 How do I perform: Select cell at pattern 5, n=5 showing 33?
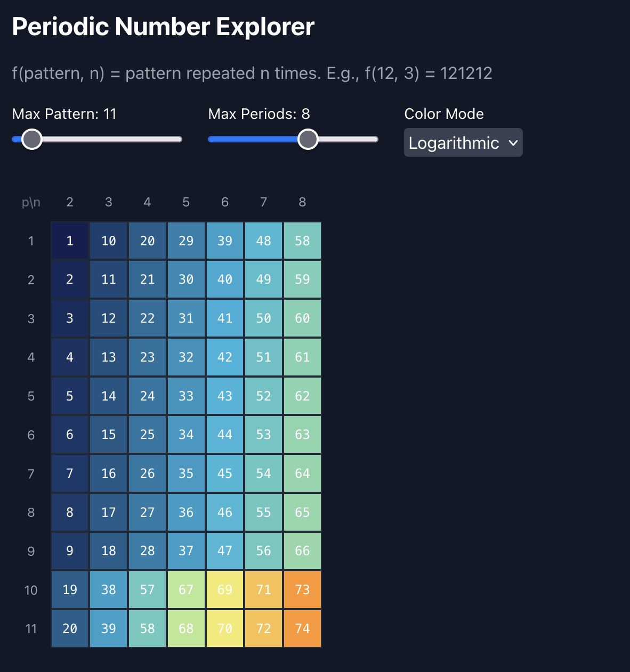coord(186,396)
